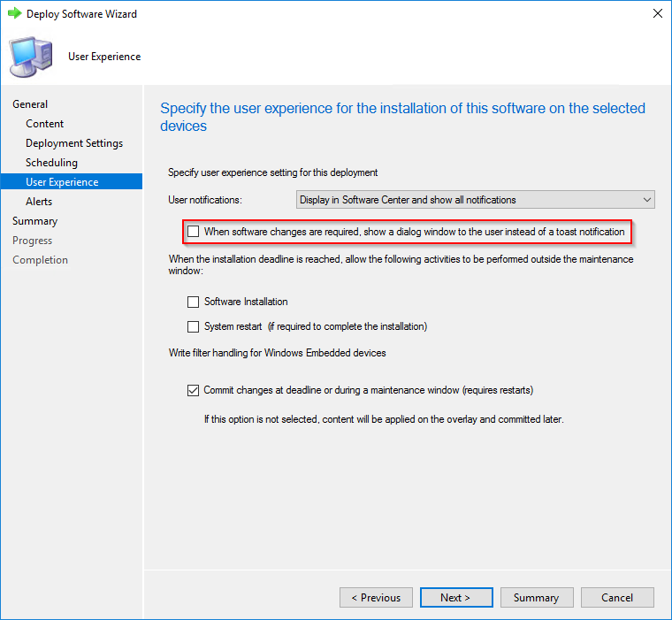Cancel the deployment wizard
672x620 pixels.
point(616,598)
